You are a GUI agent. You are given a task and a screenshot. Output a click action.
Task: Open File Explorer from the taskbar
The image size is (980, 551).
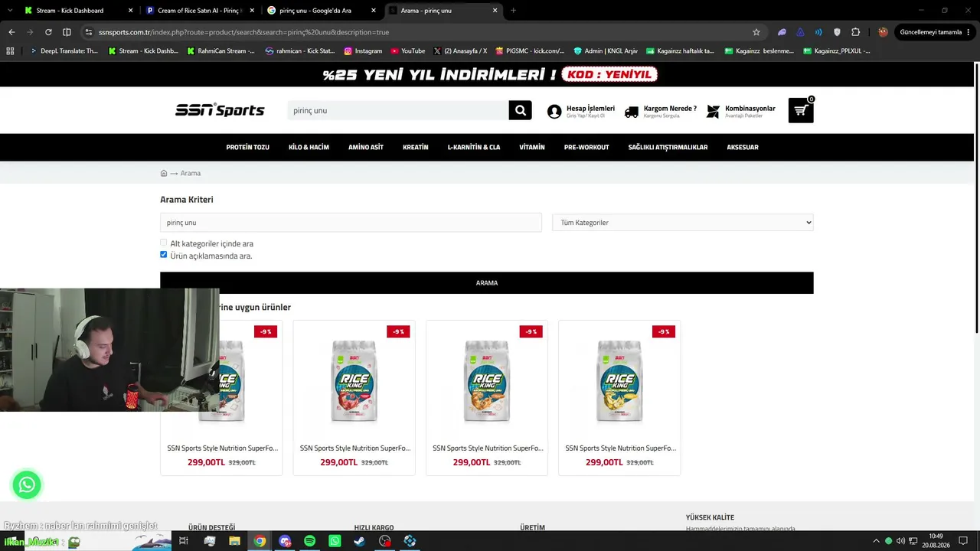pyautogui.click(x=234, y=541)
